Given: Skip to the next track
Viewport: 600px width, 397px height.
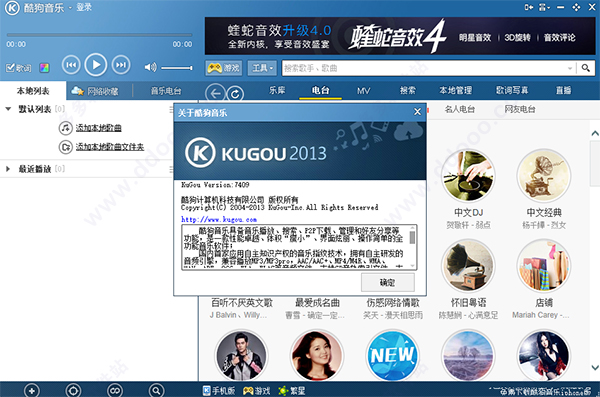Looking at the screenshot, I should pyautogui.click(x=121, y=65).
